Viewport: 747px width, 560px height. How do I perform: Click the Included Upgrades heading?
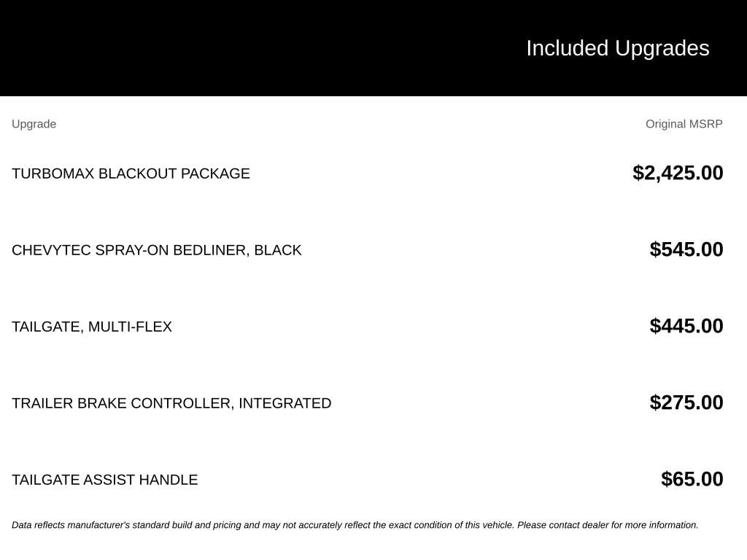point(617,48)
